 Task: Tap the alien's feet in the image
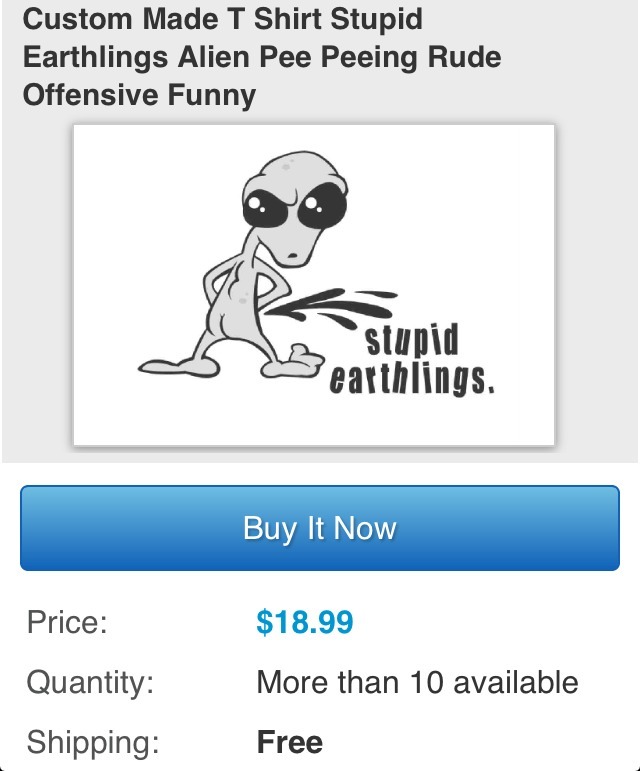(x=231, y=363)
